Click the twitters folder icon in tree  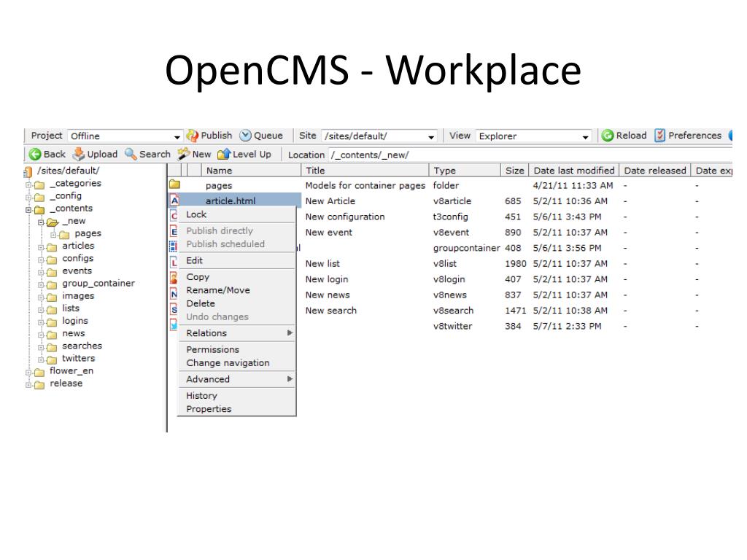52,359
